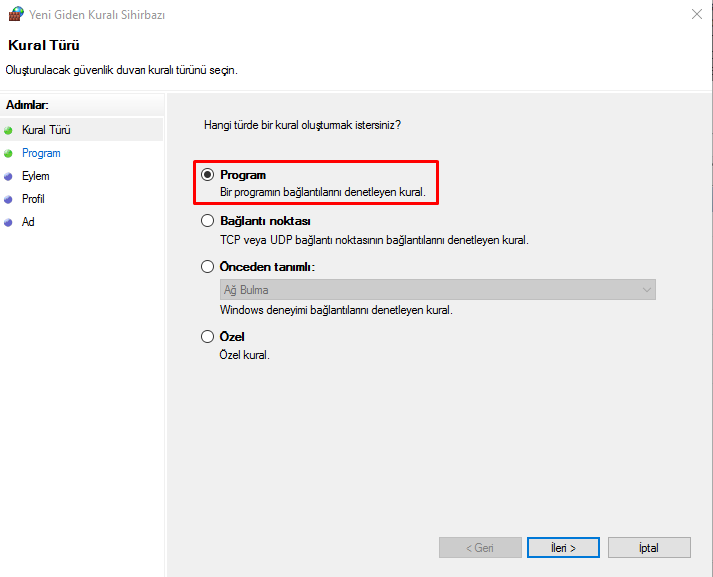
Task: Close the Yeni Giden Kuralı Sihirbazı window
Action: [x=695, y=15]
